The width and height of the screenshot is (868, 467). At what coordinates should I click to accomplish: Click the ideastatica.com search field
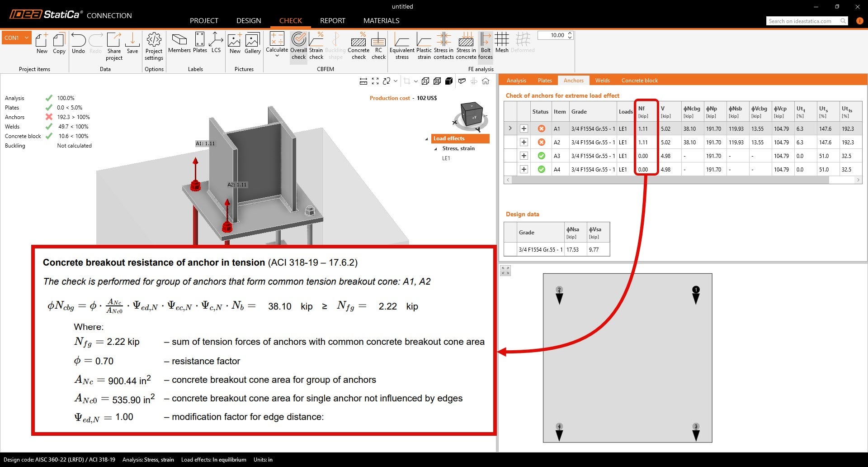click(x=805, y=21)
